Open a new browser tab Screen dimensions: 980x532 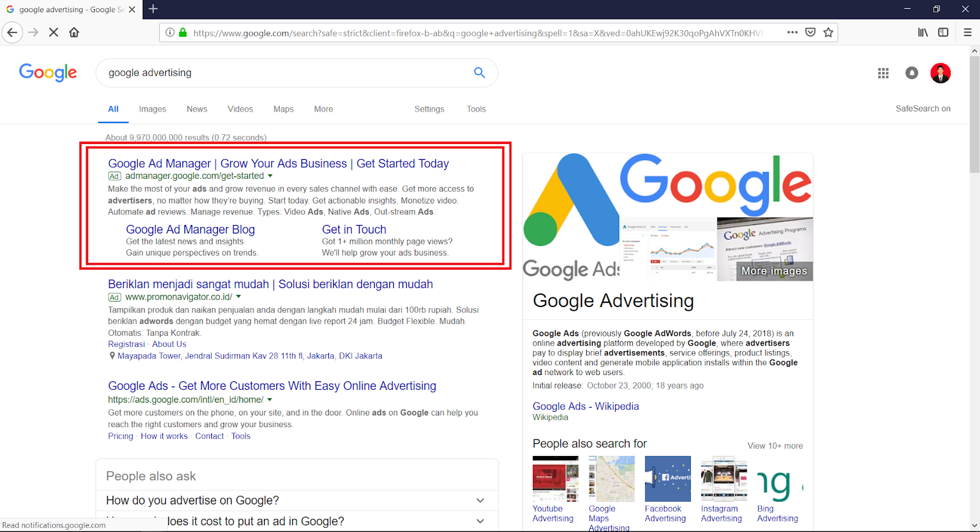[x=153, y=9]
